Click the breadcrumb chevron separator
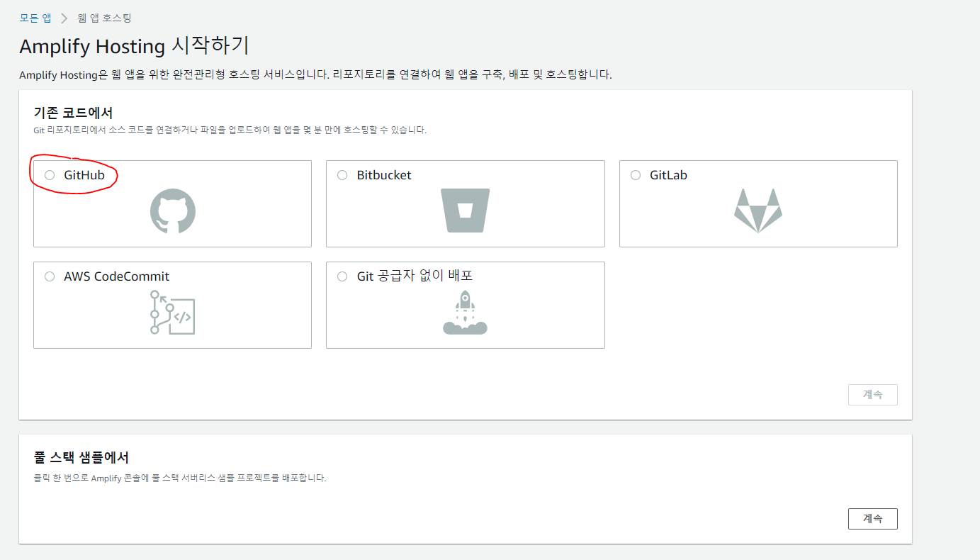The width and height of the screenshot is (980, 560). click(64, 18)
